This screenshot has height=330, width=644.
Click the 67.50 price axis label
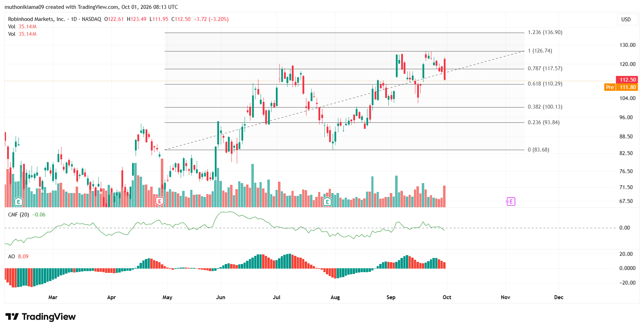(x=626, y=201)
